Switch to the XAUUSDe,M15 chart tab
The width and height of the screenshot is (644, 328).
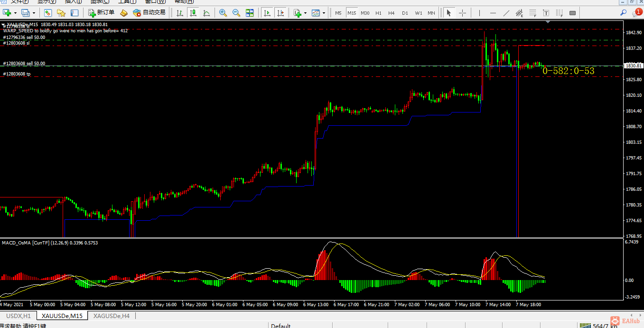point(62,316)
